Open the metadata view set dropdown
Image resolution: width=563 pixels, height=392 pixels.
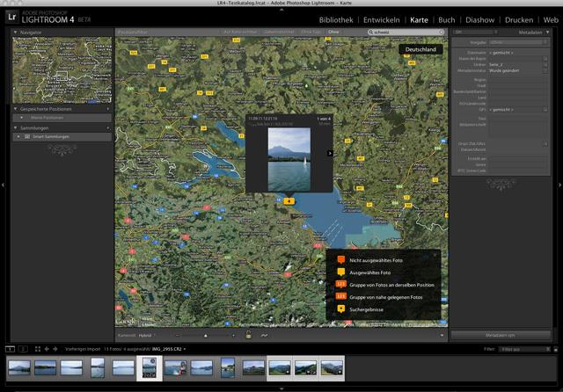475,32
